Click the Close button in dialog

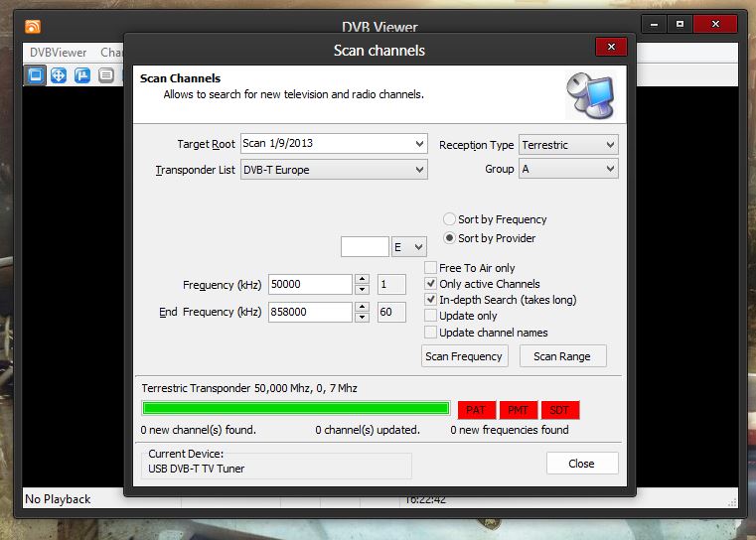tap(582, 464)
